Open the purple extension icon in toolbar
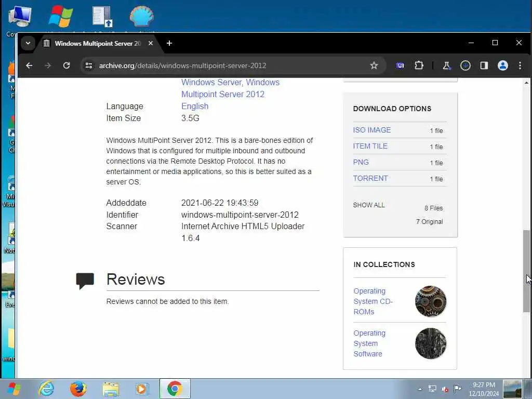The height and width of the screenshot is (399, 532). point(401,65)
